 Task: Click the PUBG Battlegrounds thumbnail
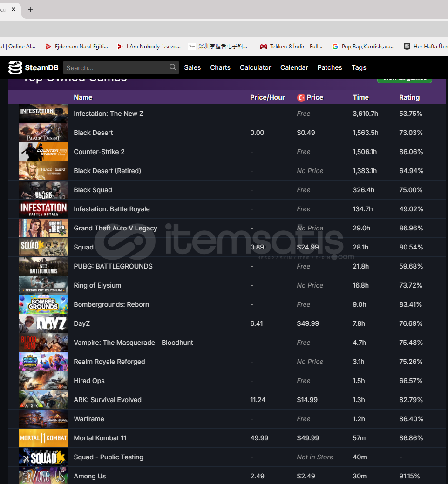pyautogui.click(x=44, y=266)
